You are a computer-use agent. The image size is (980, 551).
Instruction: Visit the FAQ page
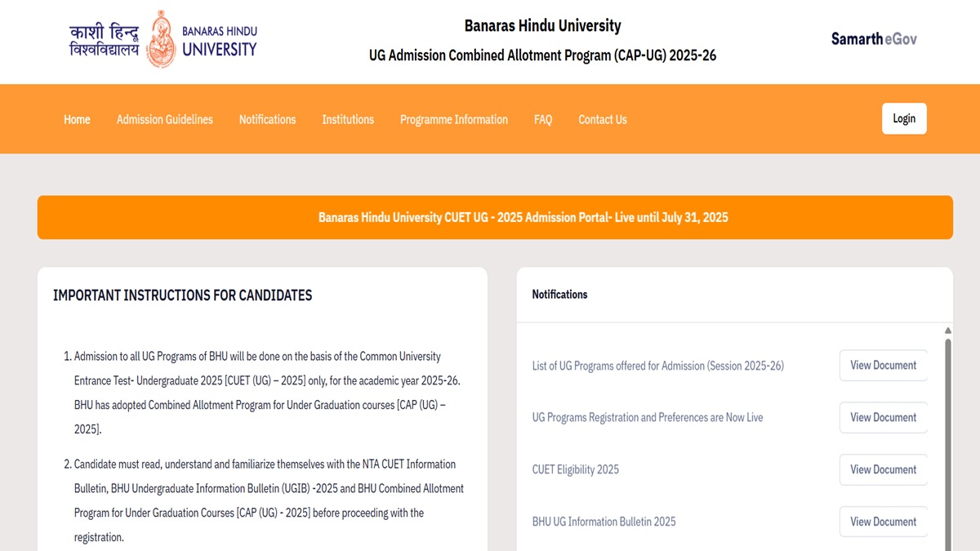pos(543,119)
